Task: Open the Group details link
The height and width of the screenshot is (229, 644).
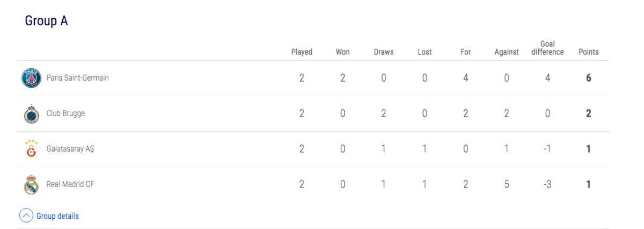Action: tap(57, 216)
